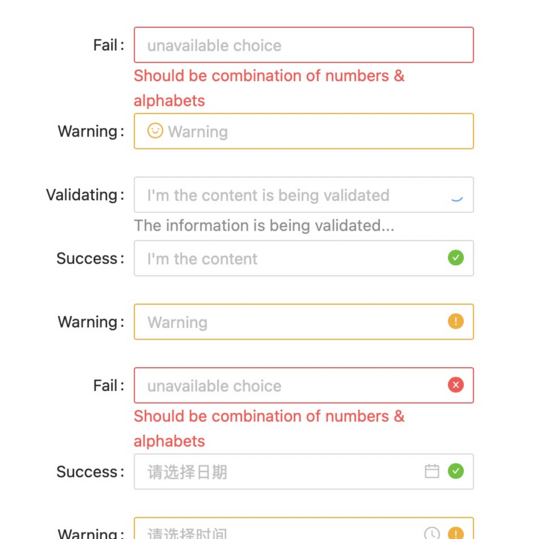Focus the first Fail input without status icon

tap(304, 45)
